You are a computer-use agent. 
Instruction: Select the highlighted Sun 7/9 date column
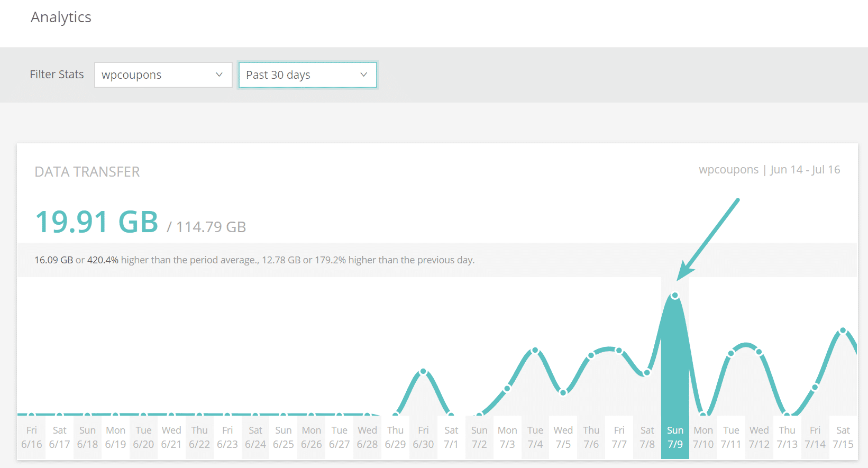[x=675, y=437]
